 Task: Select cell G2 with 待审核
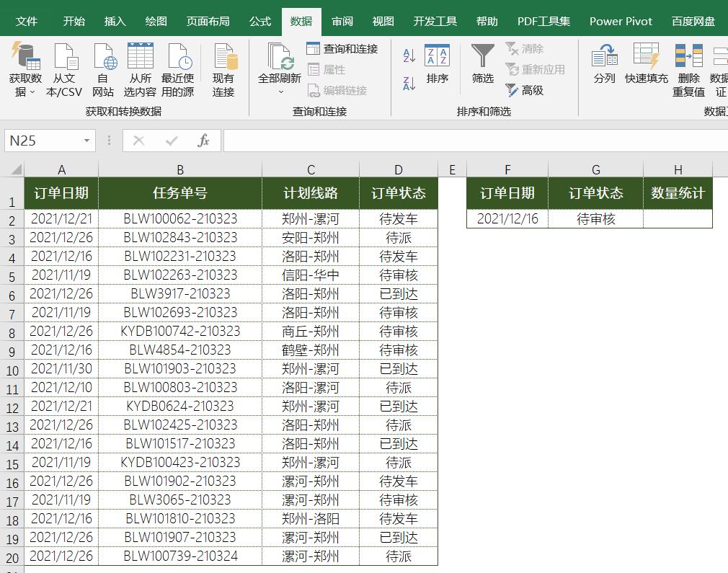[x=595, y=218]
